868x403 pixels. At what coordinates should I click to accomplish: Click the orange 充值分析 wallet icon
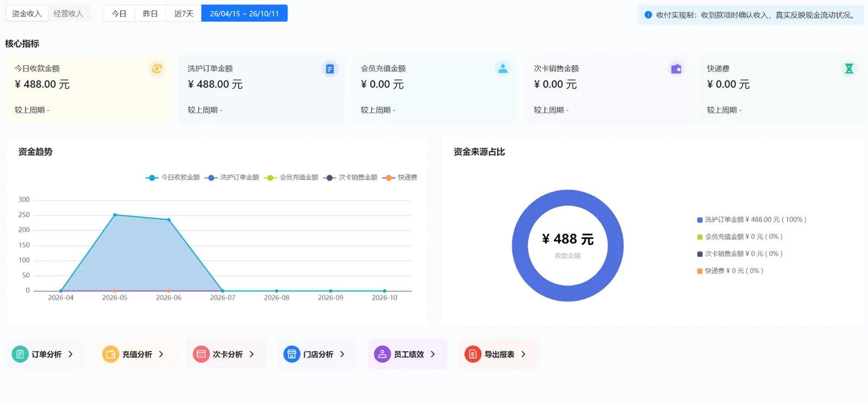pos(111,354)
